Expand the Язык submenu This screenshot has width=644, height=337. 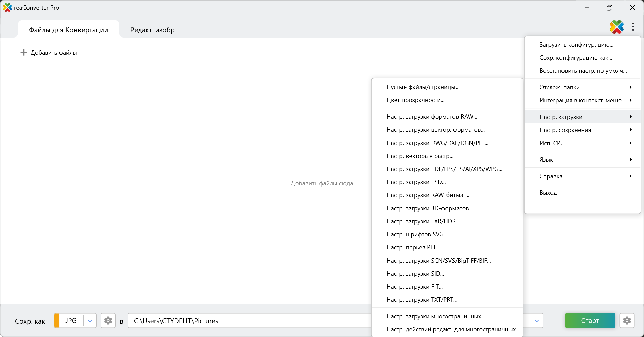[582, 160]
